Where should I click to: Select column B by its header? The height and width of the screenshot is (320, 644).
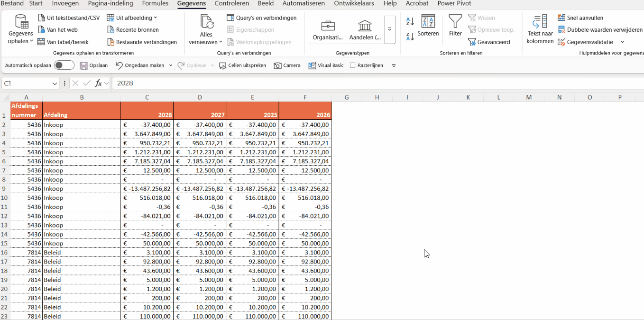[x=82, y=97]
